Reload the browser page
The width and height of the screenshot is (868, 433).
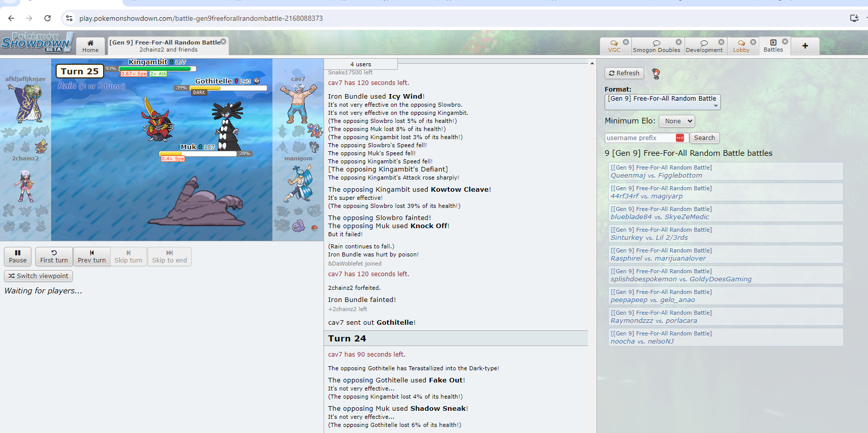(x=48, y=18)
